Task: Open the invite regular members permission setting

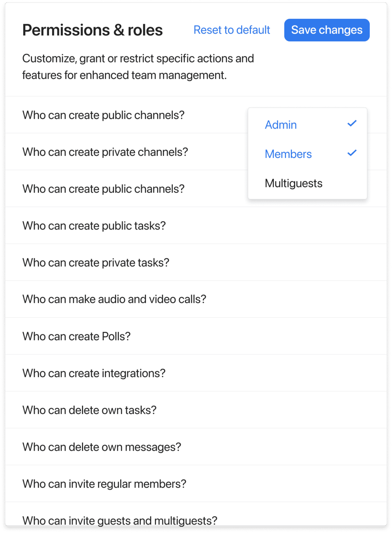Action: click(x=104, y=484)
